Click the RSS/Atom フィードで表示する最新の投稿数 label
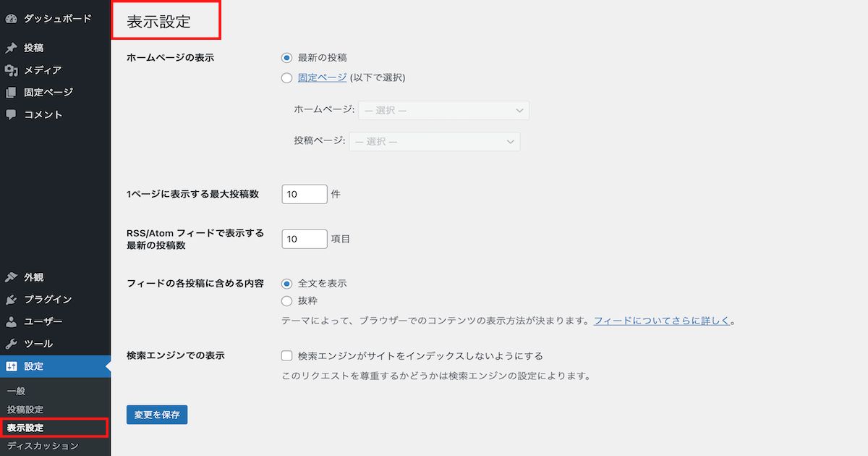The height and width of the screenshot is (456, 868). (195, 240)
